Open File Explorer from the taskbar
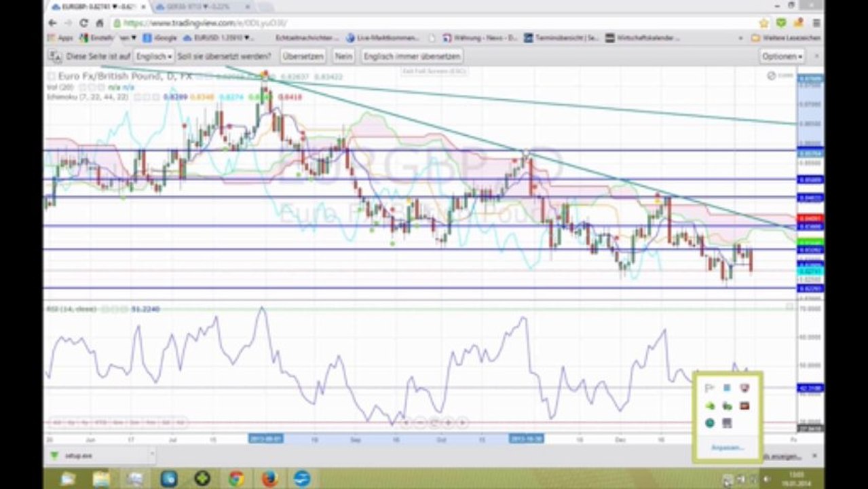This screenshot has height=489, width=868. (x=100, y=479)
